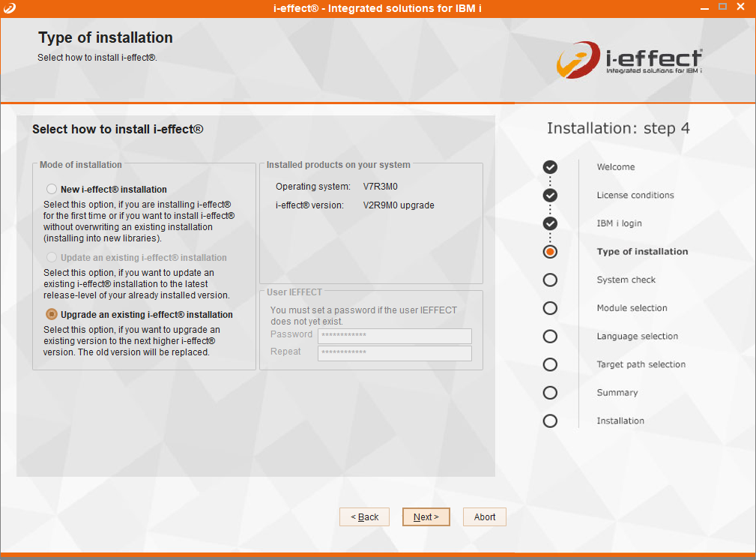The image size is (756, 560).
Task: Click the active Type of installation step circle
Action: 550,252
